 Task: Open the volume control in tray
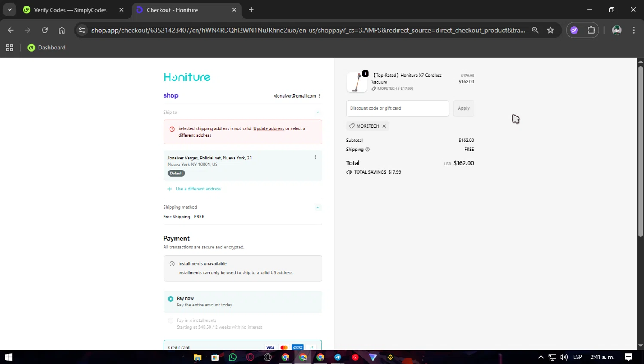point(564,357)
